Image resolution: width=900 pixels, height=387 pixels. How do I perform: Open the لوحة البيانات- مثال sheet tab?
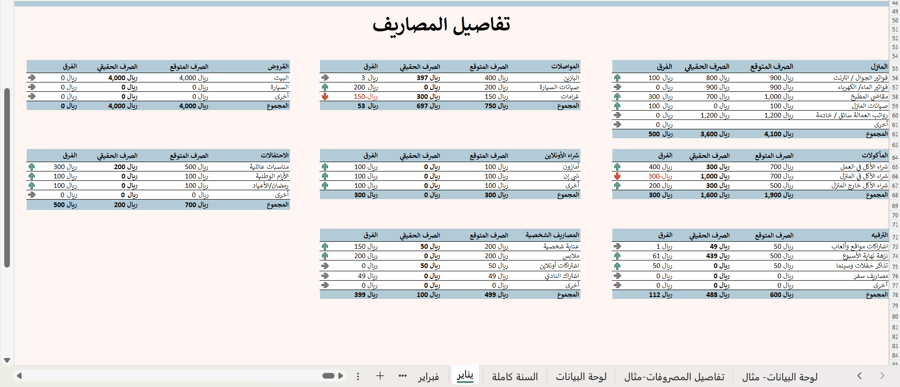[780, 377]
